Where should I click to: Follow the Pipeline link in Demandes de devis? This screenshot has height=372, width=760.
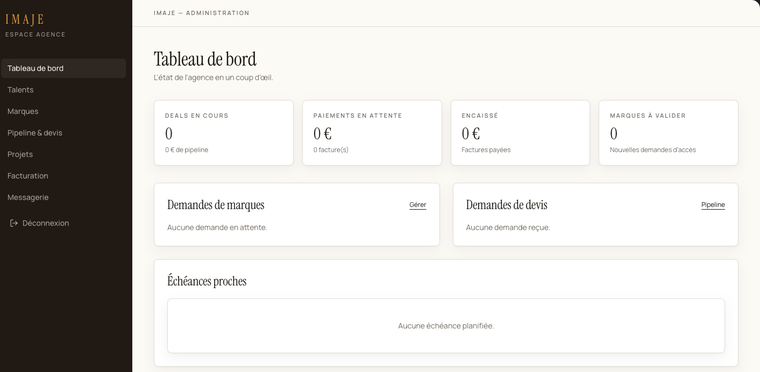(713, 205)
